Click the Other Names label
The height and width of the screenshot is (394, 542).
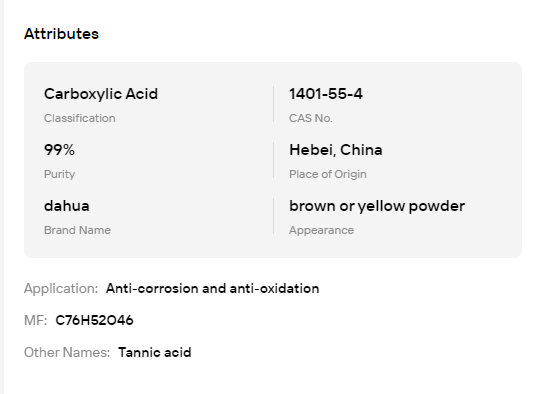(x=67, y=353)
